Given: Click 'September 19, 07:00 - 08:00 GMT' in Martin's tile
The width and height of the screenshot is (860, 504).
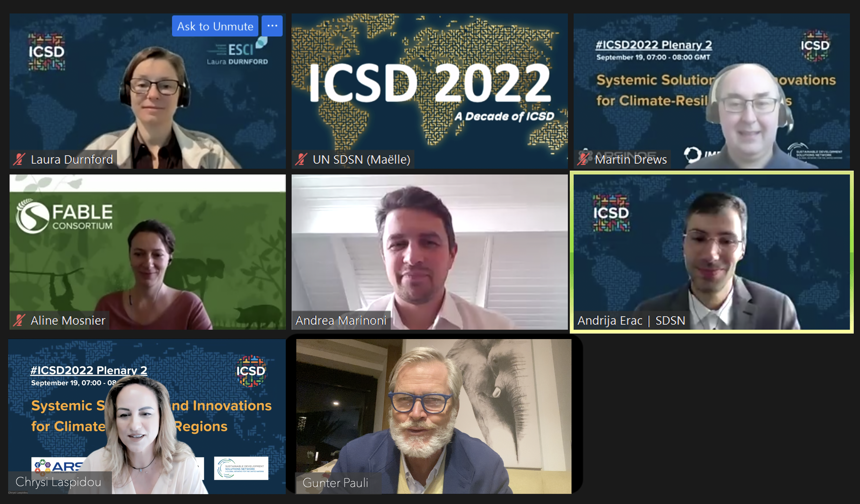Looking at the screenshot, I should [x=653, y=57].
